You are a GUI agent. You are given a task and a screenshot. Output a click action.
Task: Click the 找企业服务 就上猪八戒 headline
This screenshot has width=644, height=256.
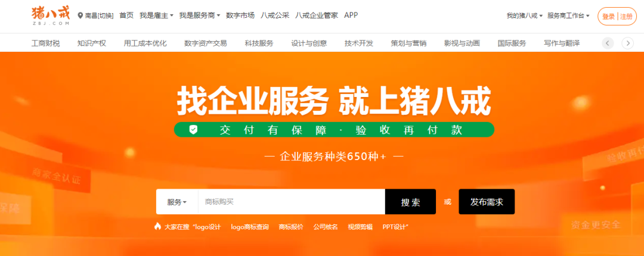[x=334, y=101]
